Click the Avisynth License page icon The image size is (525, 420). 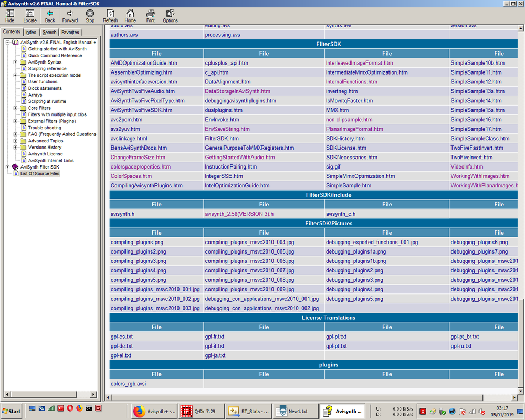click(24, 154)
